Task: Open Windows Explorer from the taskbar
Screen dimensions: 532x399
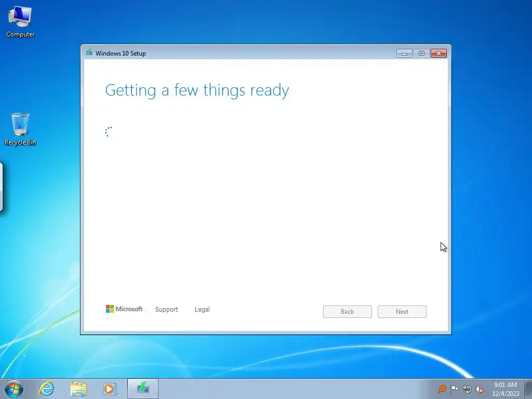Action: click(x=78, y=389)
